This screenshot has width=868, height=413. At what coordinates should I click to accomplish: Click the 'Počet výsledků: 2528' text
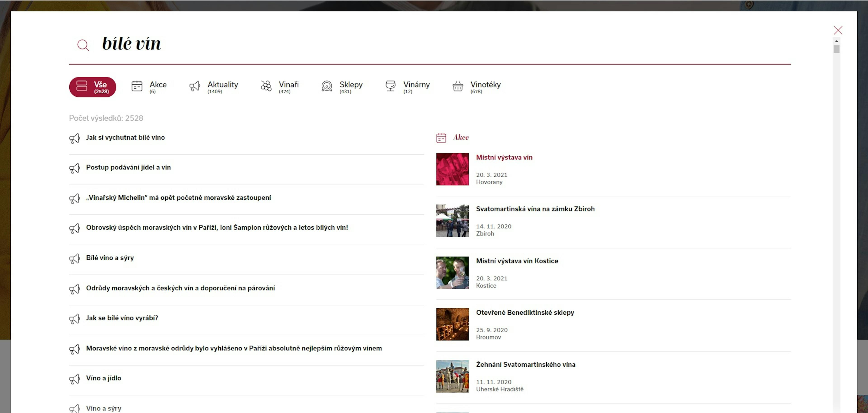pos(106,118)
